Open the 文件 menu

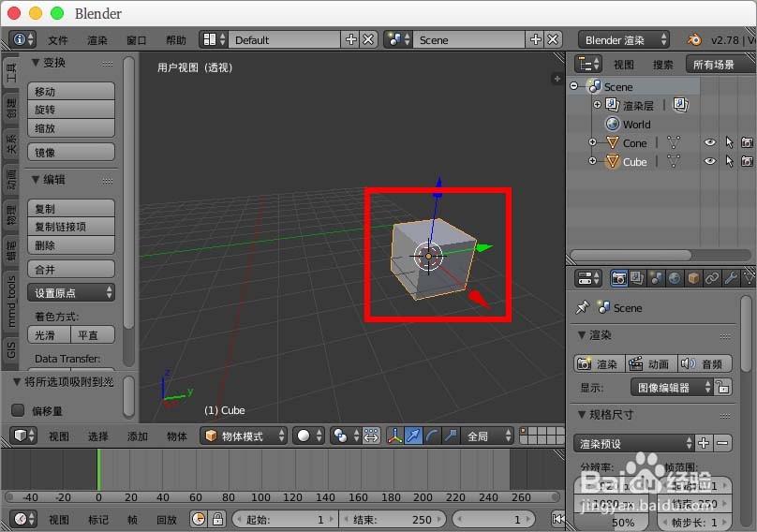coord(58,40)
